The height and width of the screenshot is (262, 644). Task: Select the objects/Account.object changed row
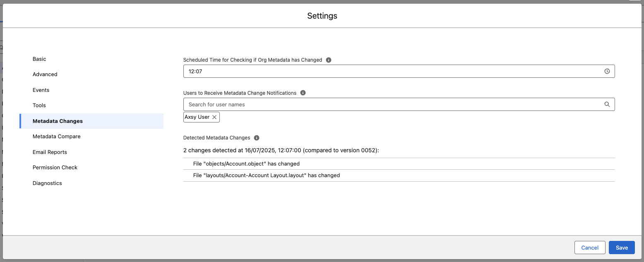pyautogui.click(x=399, y=164)
